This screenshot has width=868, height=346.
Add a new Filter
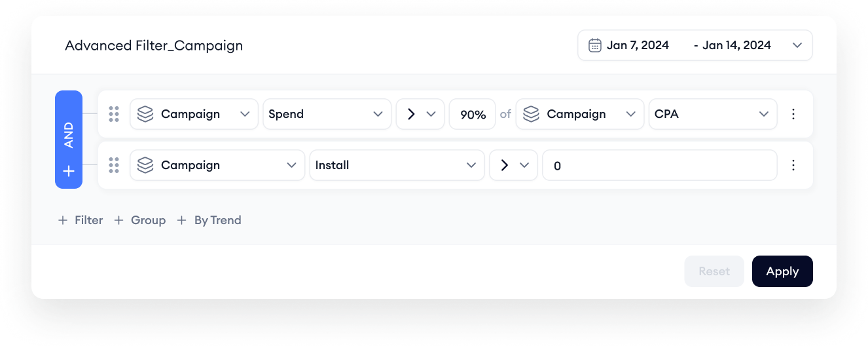pos(81,220)
